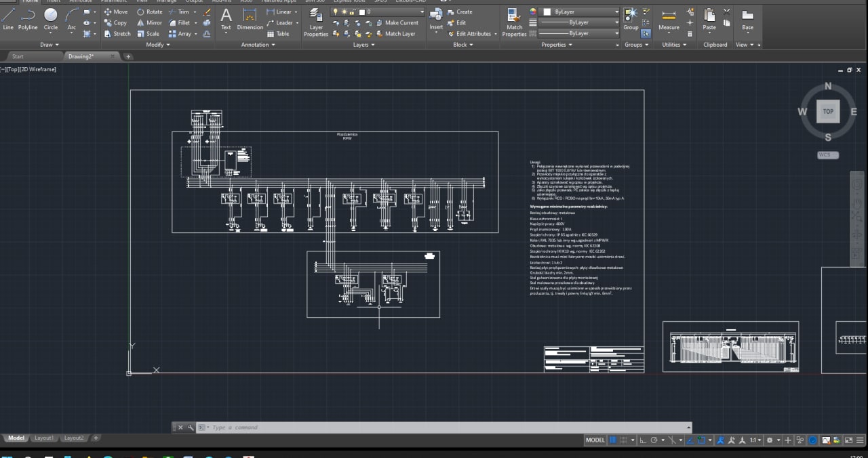Open the Insert block tool
868x458 pixels.
tap(436, 20)
